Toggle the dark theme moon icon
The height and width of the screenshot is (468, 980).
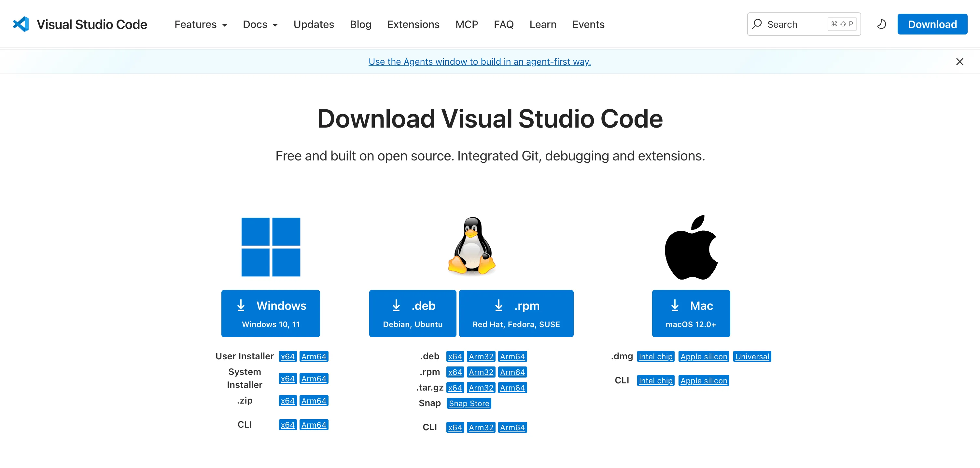[x=881, y=24]
